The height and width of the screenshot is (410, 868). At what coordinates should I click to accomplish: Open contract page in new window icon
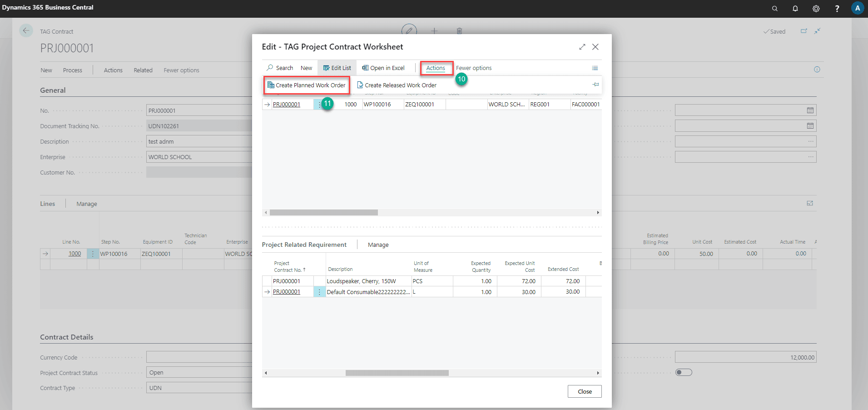pyautogui.click(x=804, y=31)
